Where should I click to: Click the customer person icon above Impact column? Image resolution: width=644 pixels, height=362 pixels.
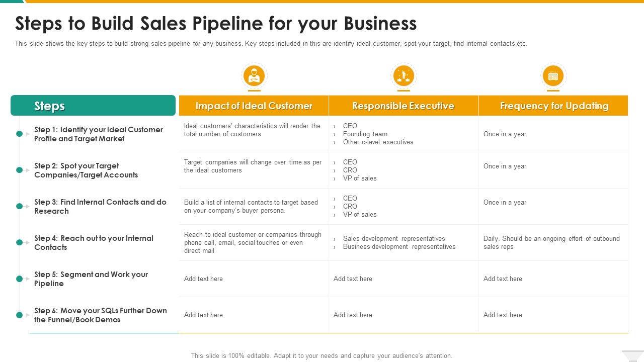[254, 76]
